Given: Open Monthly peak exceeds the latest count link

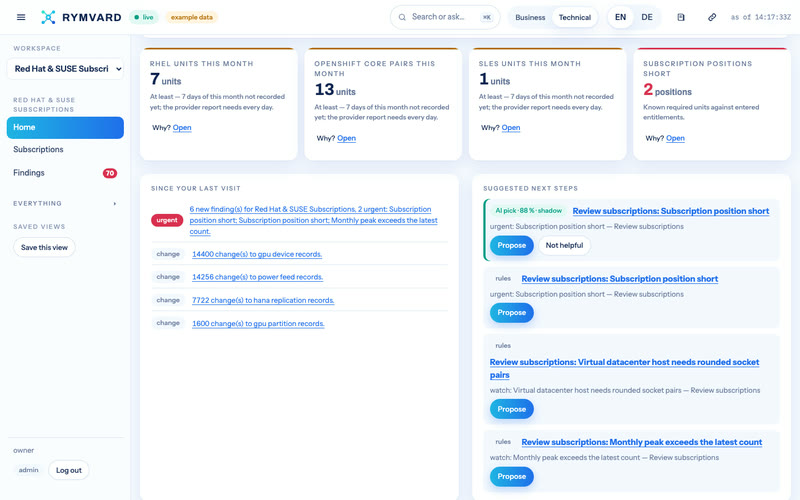Looking at the screenshot, I should tap(642, 442).
